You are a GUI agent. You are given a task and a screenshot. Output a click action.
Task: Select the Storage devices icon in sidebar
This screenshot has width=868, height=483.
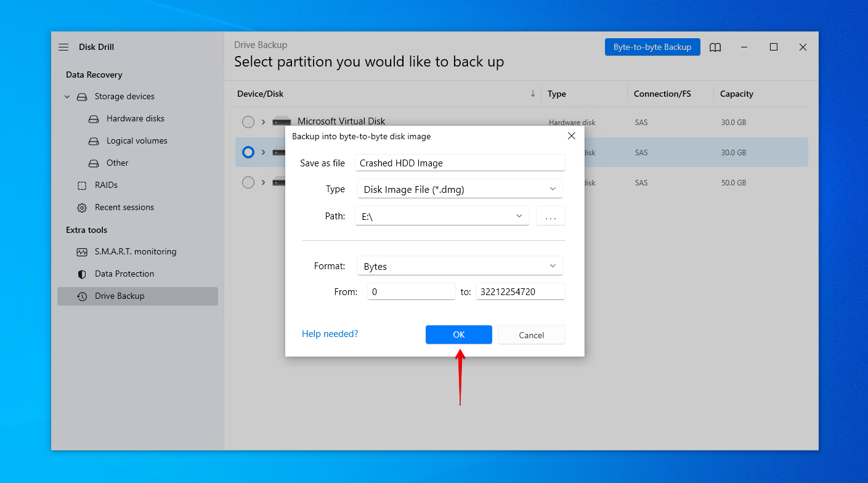point(82,96)
